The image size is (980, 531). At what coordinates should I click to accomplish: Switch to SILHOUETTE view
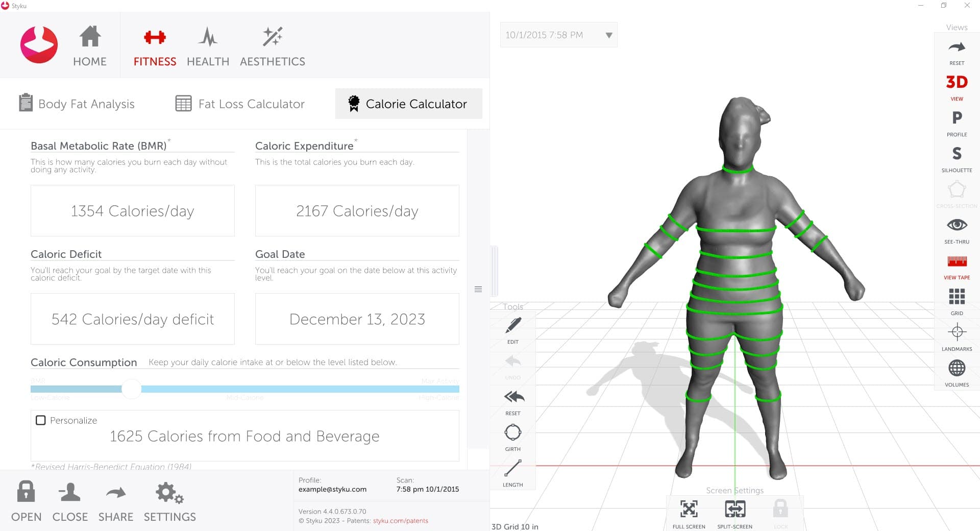click(x=957, y=159)
